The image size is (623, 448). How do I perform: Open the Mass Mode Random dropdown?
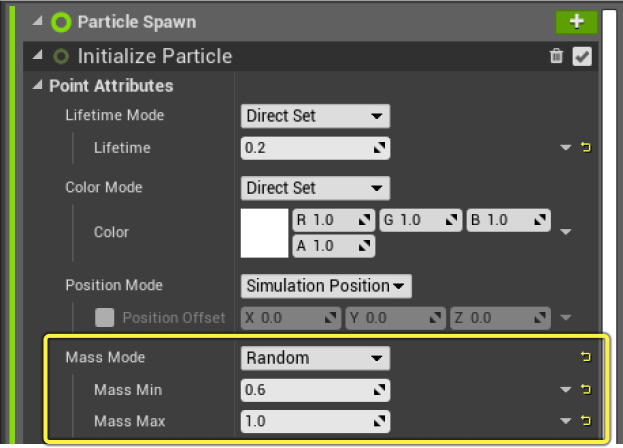pyautogui.click(x=315, y=358)
